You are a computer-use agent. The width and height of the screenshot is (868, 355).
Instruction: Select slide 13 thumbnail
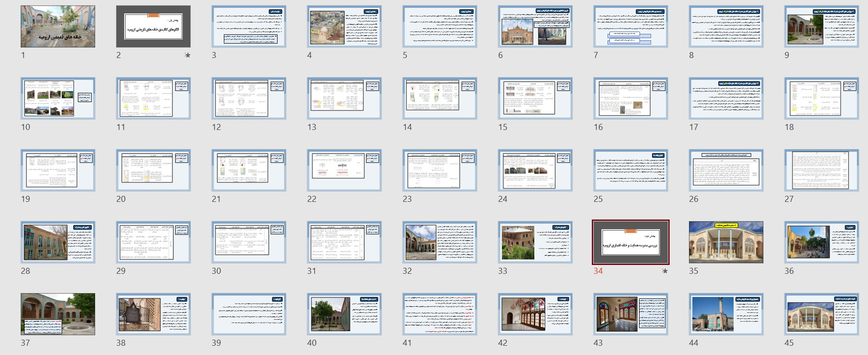click(344, 98)
